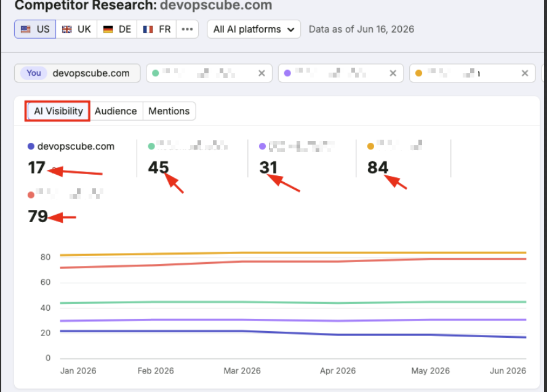The height and width of the screenshot is (392, 547).
Task: Toggle the red legend dot above 79
Action: pos(31,195)
